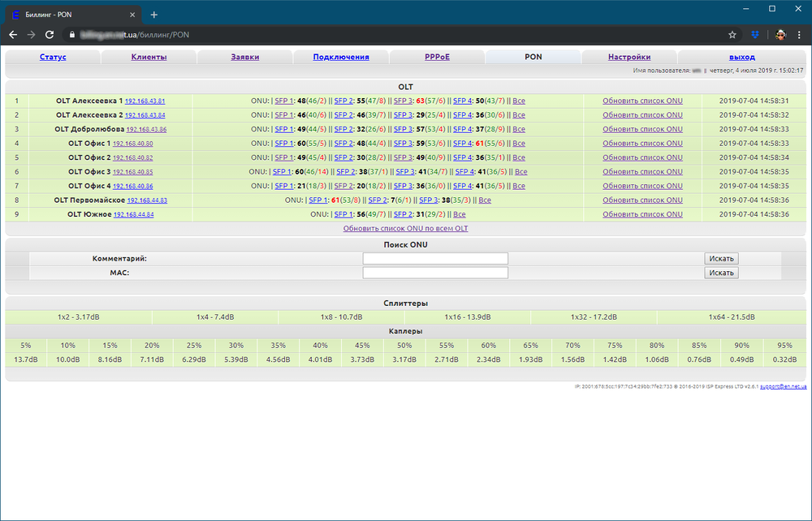Open the Dropbox extension icon

point(754,35)
